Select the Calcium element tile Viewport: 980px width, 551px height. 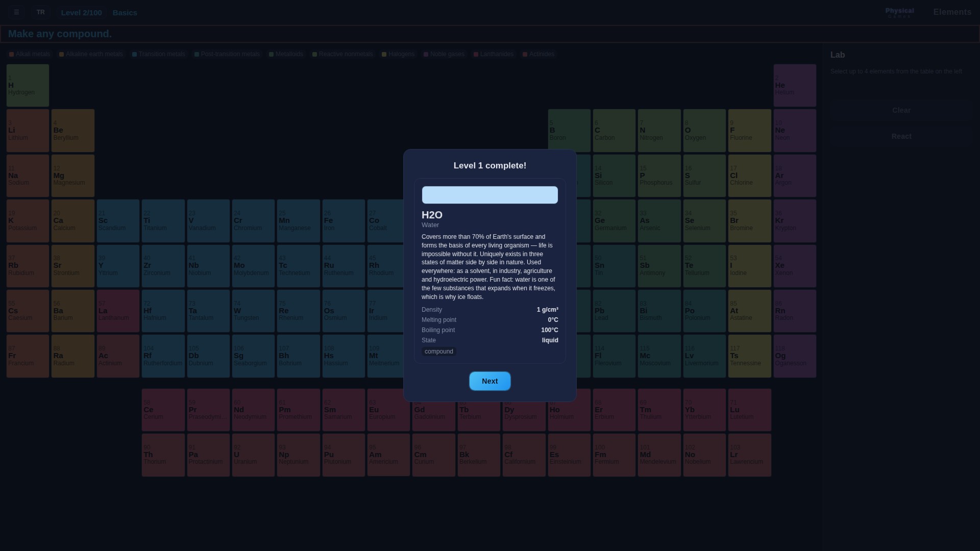tap(73, 221)
